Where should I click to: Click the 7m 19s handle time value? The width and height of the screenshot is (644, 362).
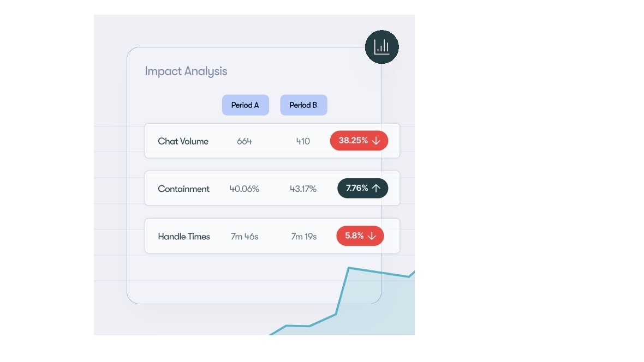[x=303, y=237]
